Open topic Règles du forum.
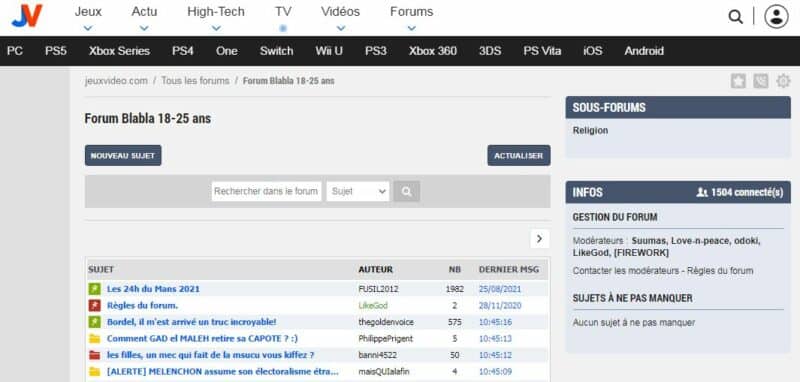The width and height of the screenshot is (800, 382). click(x=142, y=305)
